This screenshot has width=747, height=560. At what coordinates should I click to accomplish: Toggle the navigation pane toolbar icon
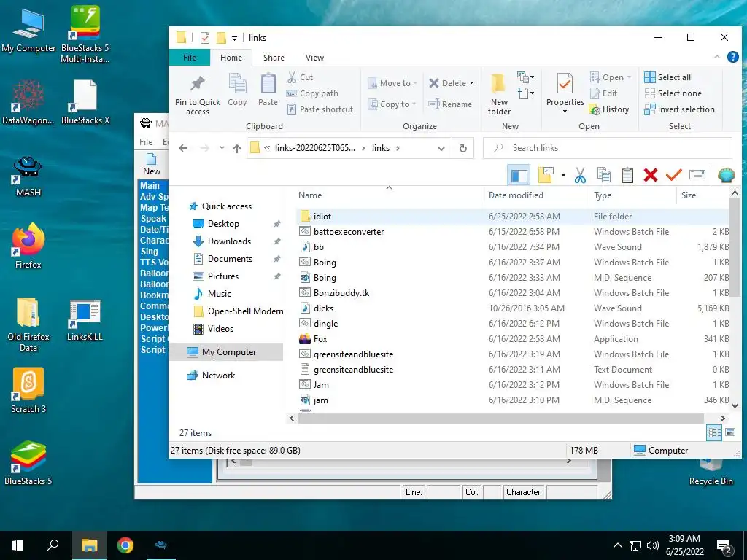(519, 175)
